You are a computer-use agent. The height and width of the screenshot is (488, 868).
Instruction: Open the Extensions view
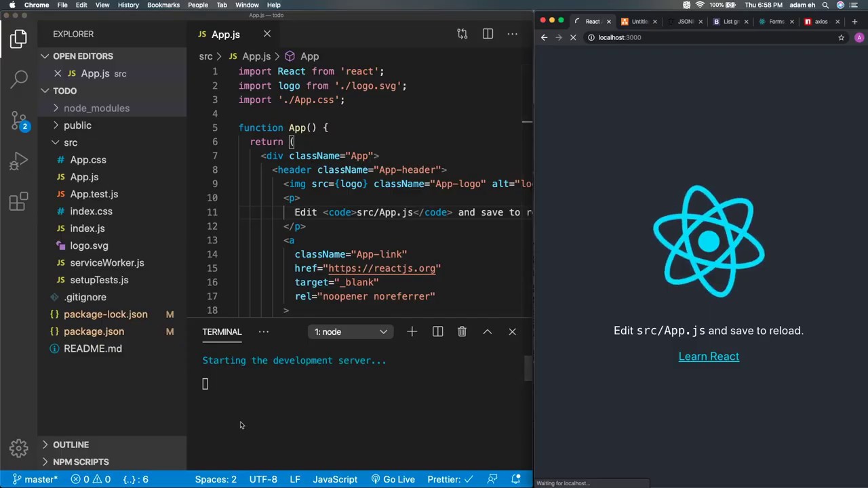19,201
